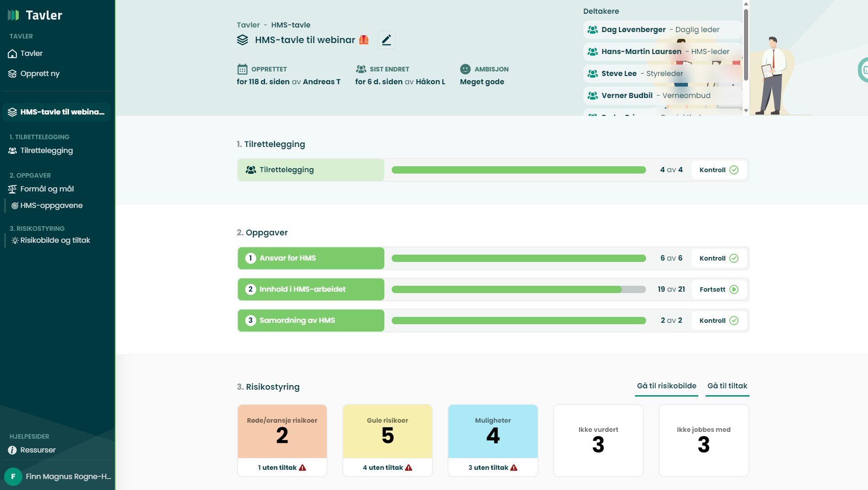Open HMS-oppgavene sidebar item
This screenshot has width=868, height=490.
coord(47,206)
